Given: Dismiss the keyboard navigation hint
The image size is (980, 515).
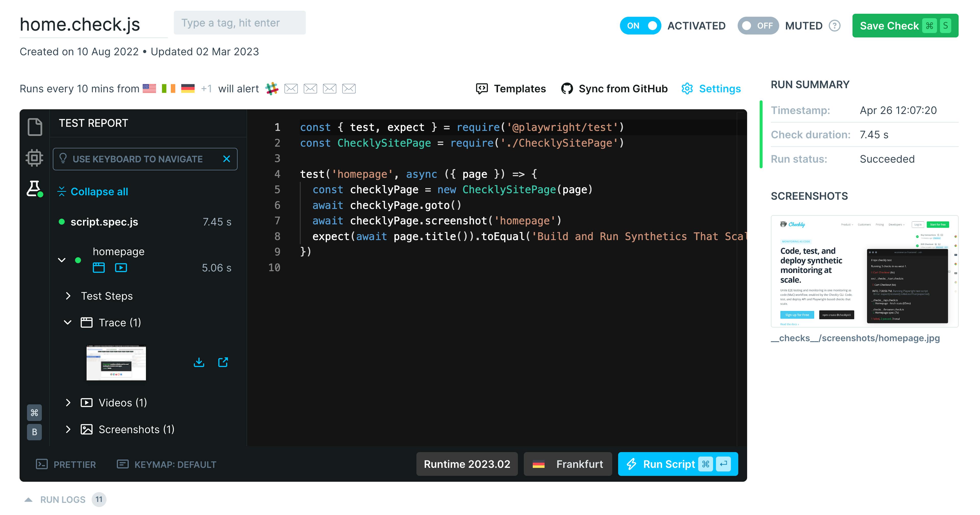Looking at the screenshot, I should 226,159.
